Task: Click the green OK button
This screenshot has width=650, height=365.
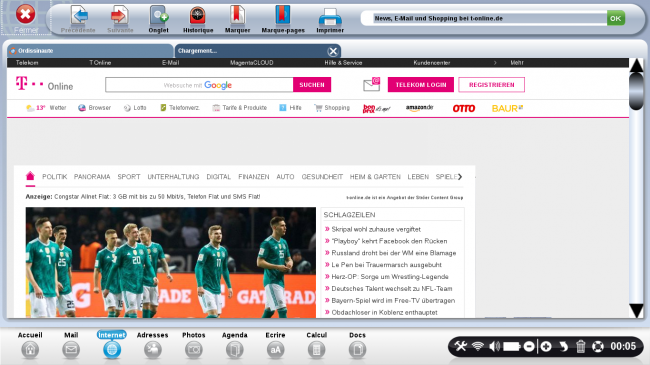Action: tap(616, 18)
